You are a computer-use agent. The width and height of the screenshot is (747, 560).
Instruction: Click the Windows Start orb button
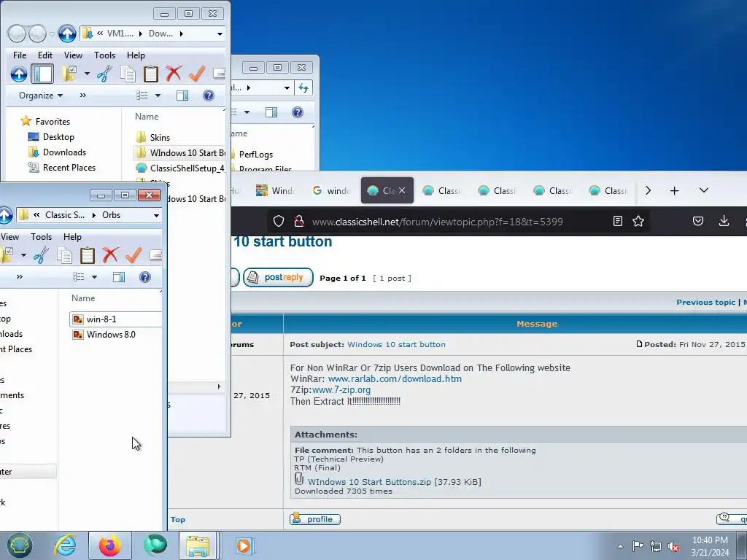pos(19,545)
